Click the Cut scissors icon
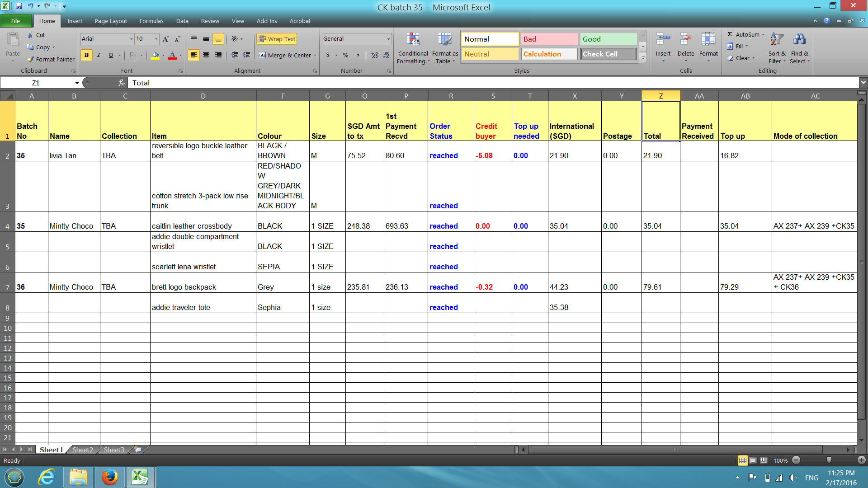Screen dimensions: 868x488 (30, 35)
